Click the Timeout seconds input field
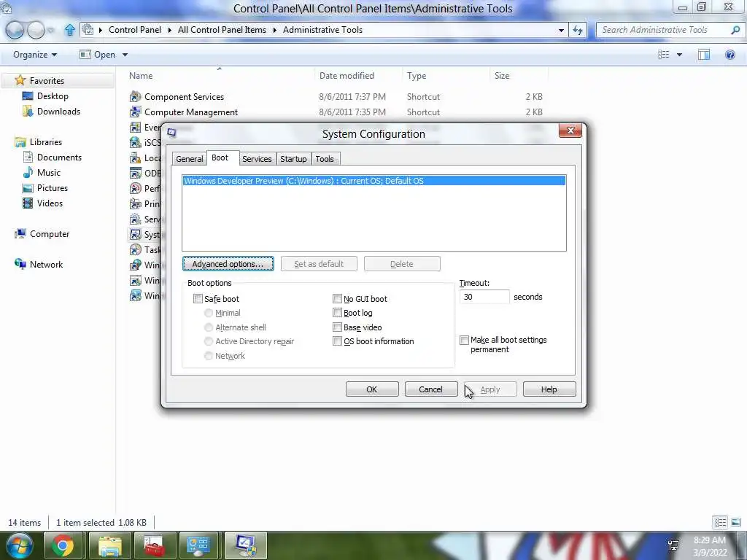The height and width of the screenshot is (560, 747). click(484, 297)
